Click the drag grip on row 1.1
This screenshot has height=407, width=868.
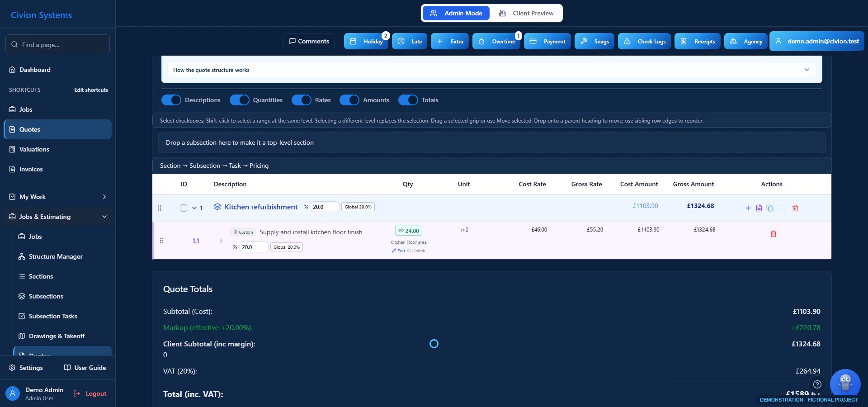161,241
